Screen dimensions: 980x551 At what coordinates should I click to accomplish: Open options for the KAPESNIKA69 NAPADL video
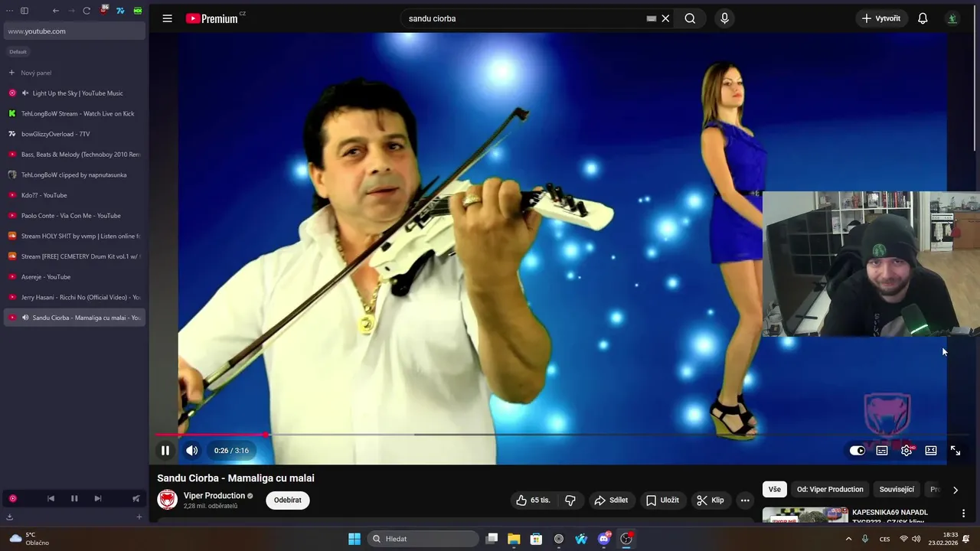point(963,514)
